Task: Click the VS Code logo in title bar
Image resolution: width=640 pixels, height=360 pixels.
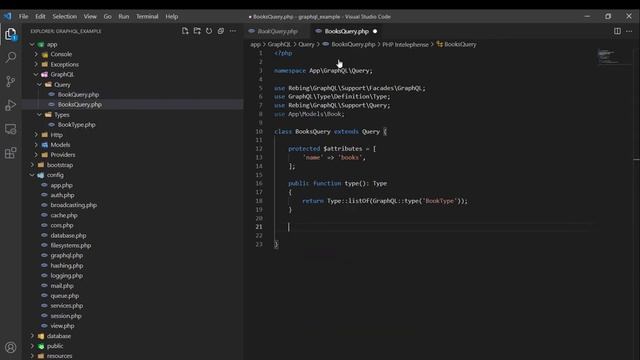Action: click(x=8, y=16)
